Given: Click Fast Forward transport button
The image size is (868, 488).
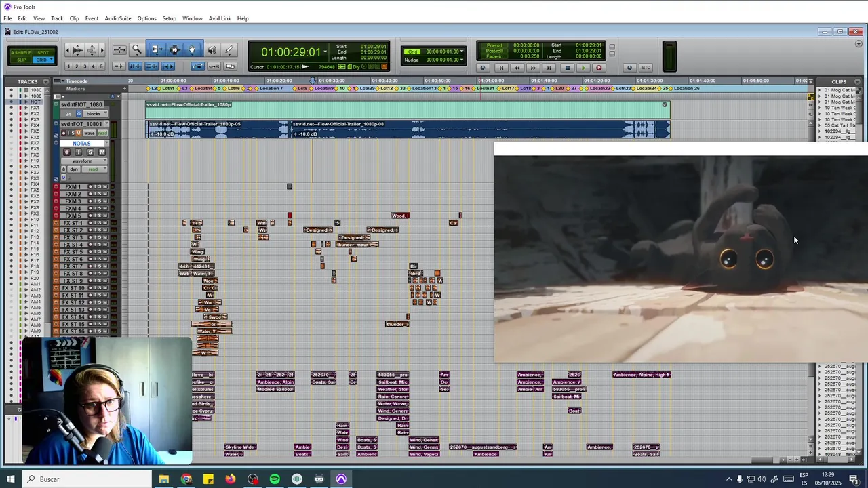Looking at the screenshot, I should [x=533, y=68].
